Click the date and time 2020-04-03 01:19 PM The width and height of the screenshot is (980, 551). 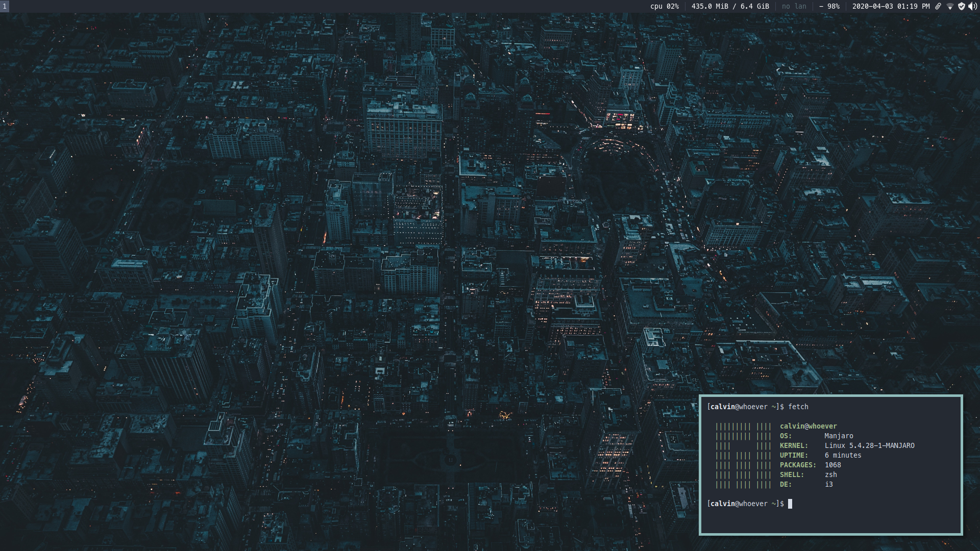pyautogui.click(x=891, y=6)
